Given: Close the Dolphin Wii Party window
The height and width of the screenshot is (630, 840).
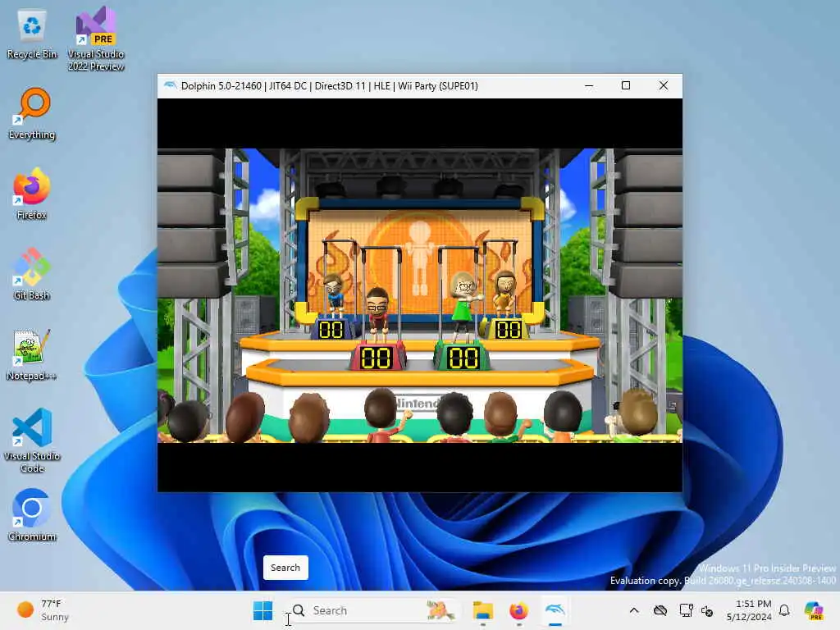Looking at the screenshot, I should (663, 85).
